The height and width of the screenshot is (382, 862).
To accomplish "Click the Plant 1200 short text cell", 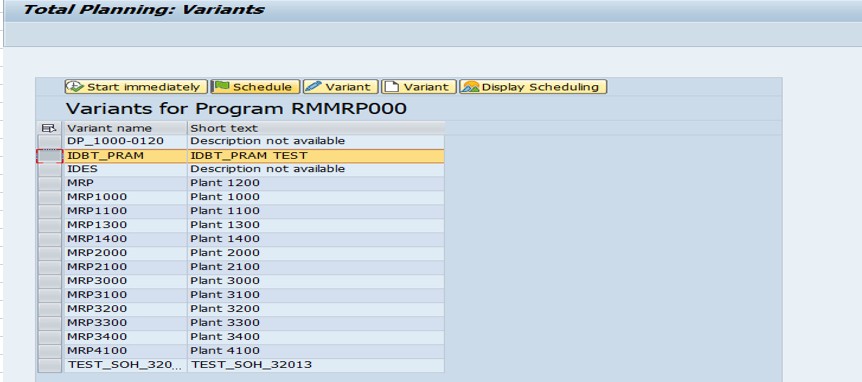I will click(x=316, y=183).
